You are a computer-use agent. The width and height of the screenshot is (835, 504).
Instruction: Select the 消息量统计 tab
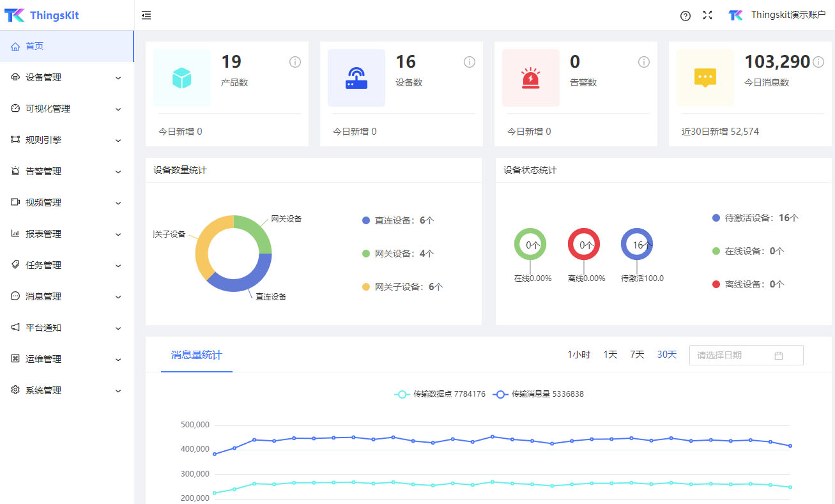196,355
